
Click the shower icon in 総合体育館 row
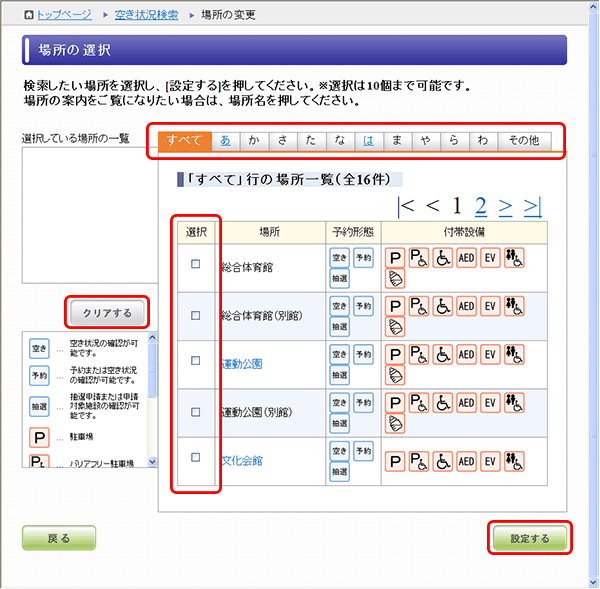pos(395,278)
